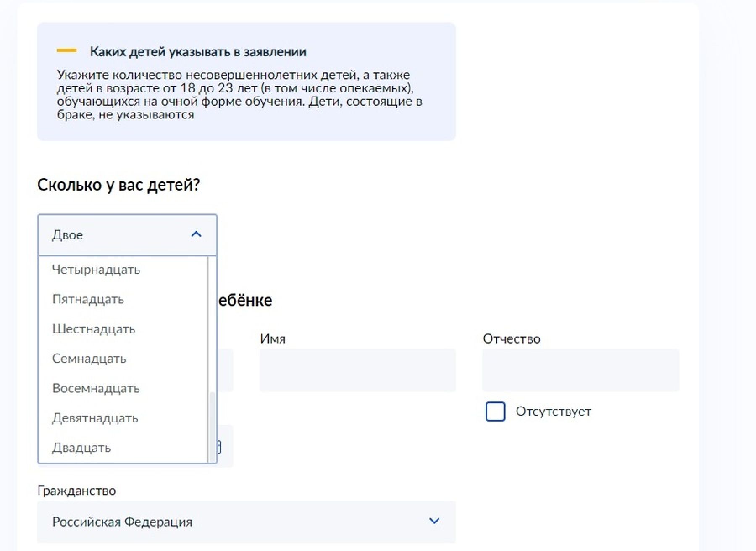
Task: Select Семнадцать option
Action: pyautogui.click(x=123, y=359)
